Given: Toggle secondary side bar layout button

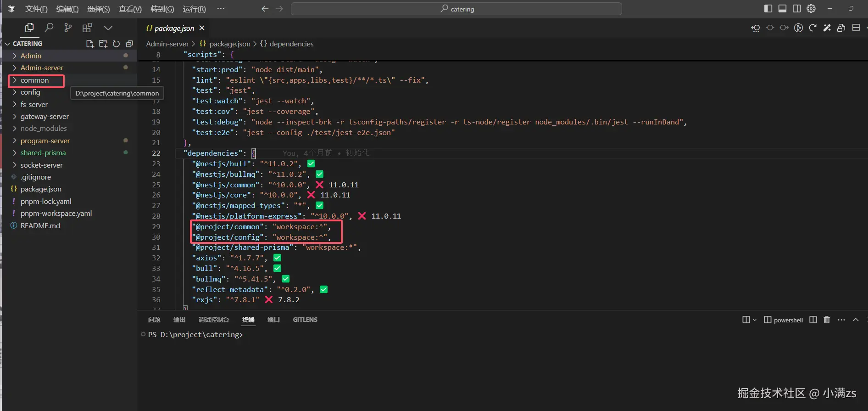Looking at the screenshot, I should (x=797, y=9).
